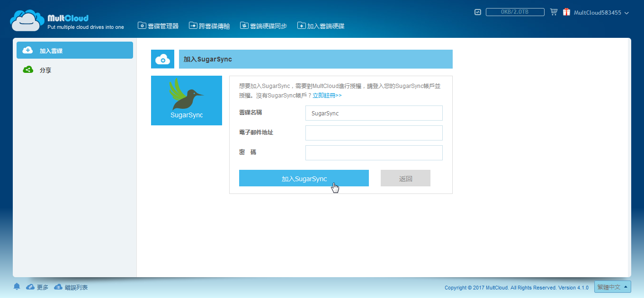Open 雲端硬碟同步 in the top navigation

(263, 26)
